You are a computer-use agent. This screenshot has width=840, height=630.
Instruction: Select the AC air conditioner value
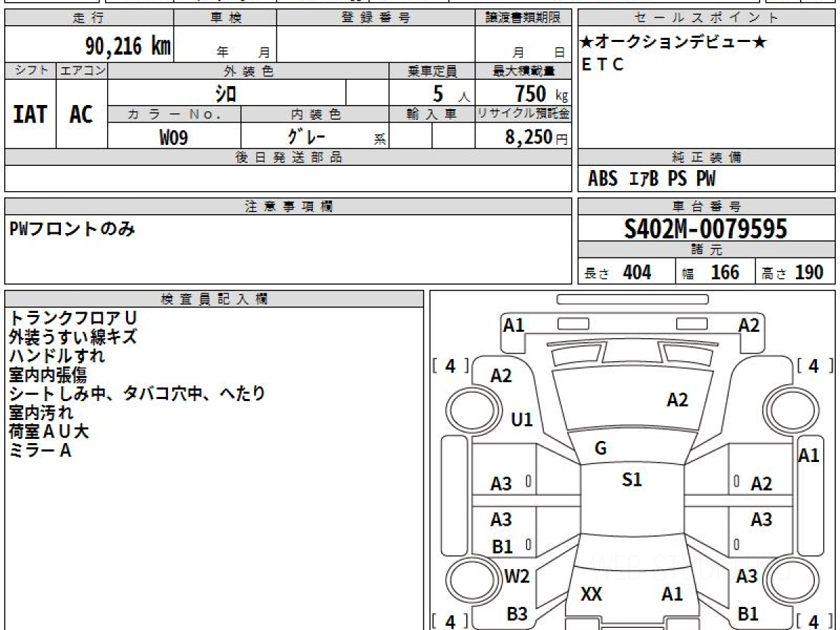(81, 114)
